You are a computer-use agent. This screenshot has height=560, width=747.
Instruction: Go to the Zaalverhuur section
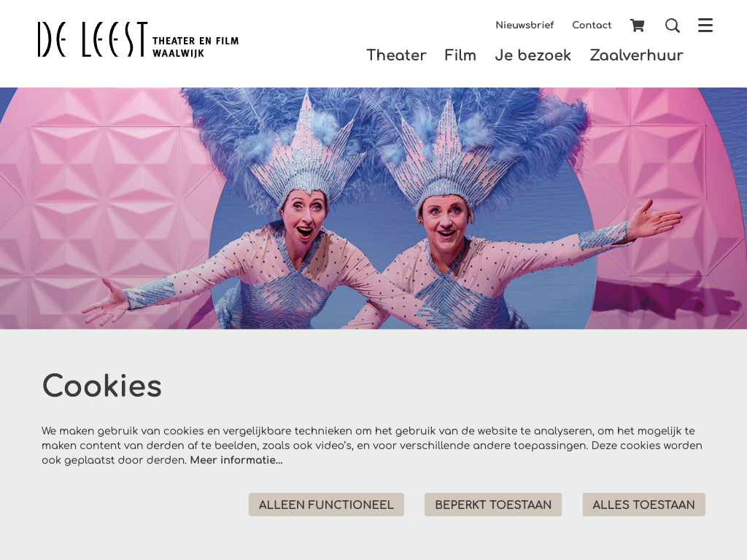[x=636, y=55]
